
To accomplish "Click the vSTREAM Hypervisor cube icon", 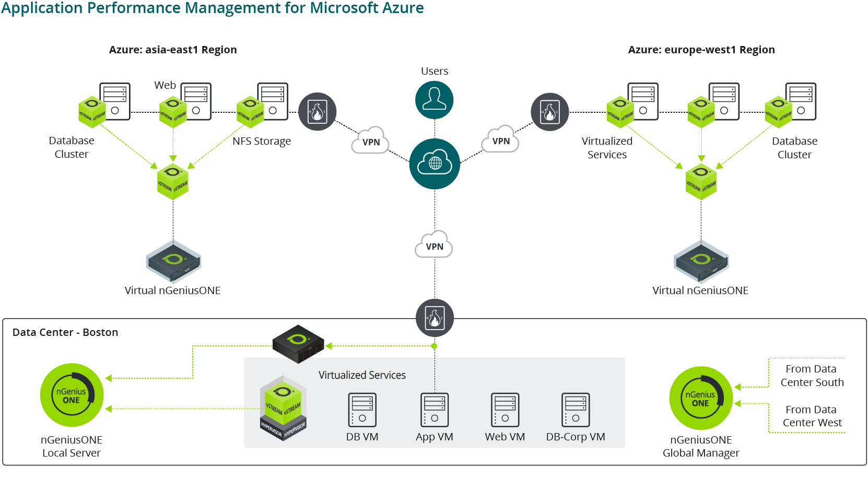I will [x=283, y=409].
